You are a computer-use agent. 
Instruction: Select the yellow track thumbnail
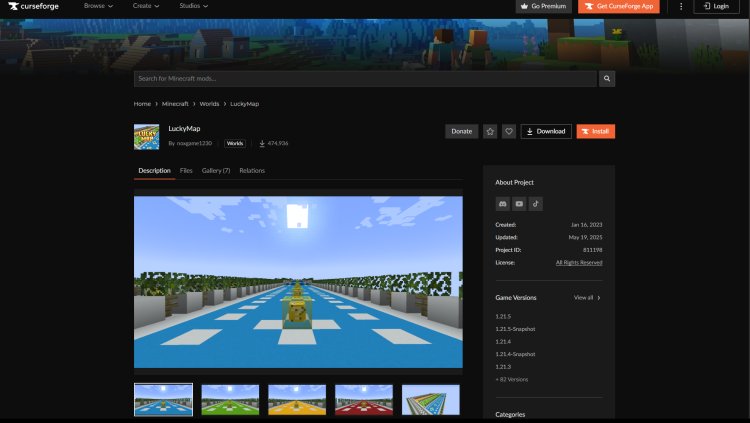click(297, 400)
